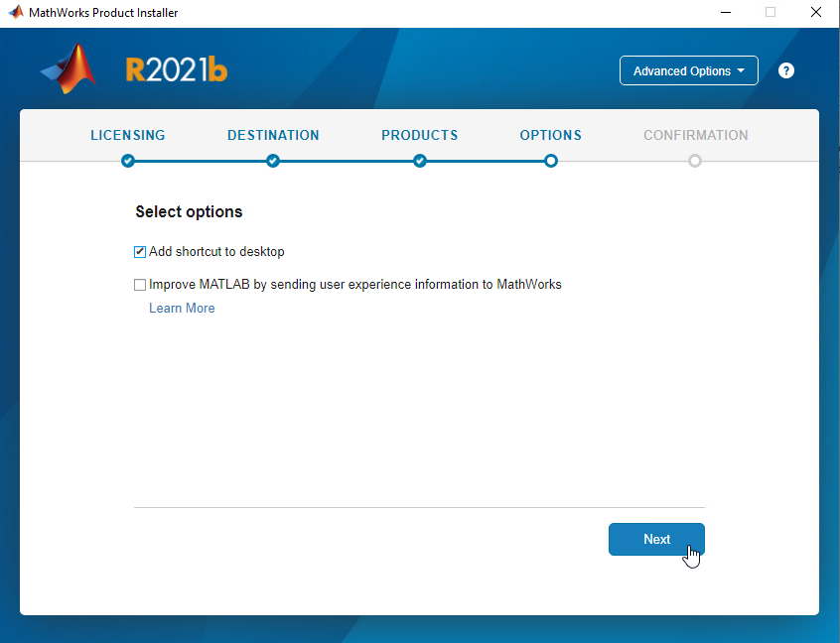The height and width of the screenshot is (643, 840).
Task: Open the Advanced Options dropdown
Action: (688, 70)
